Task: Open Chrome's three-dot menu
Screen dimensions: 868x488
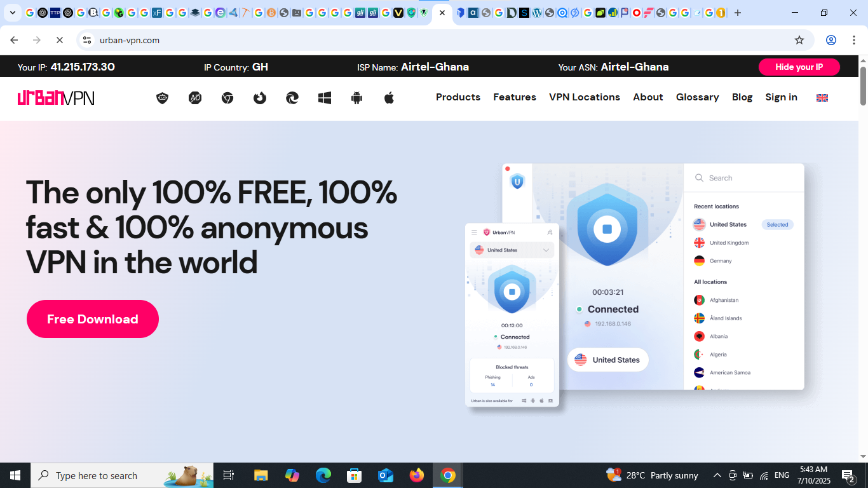Action: pos(853,40)
